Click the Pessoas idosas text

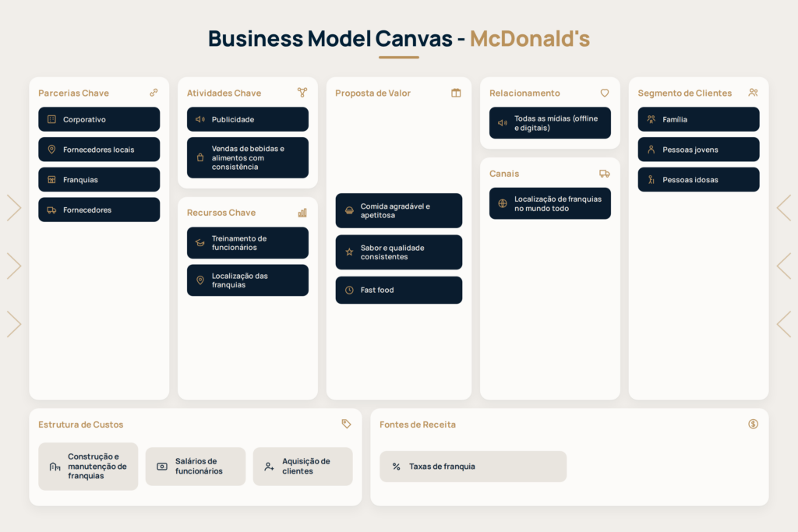(x=690, y=179)
